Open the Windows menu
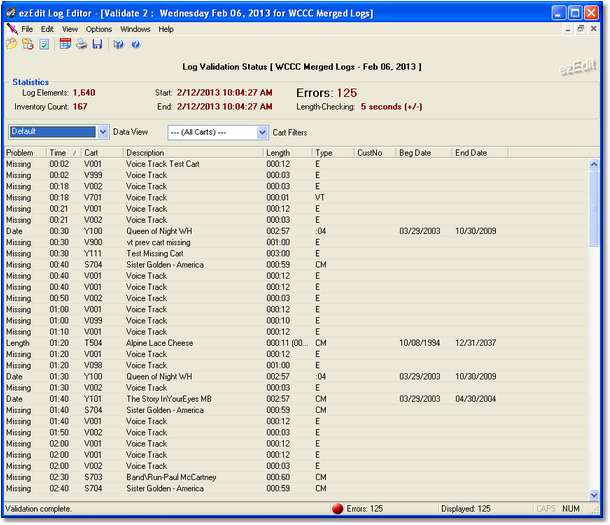 135,29
